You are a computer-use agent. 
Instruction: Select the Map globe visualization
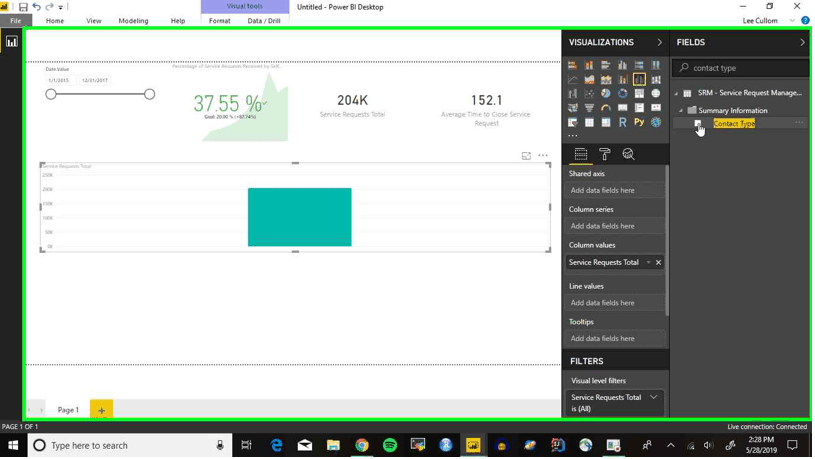point(656,94)
